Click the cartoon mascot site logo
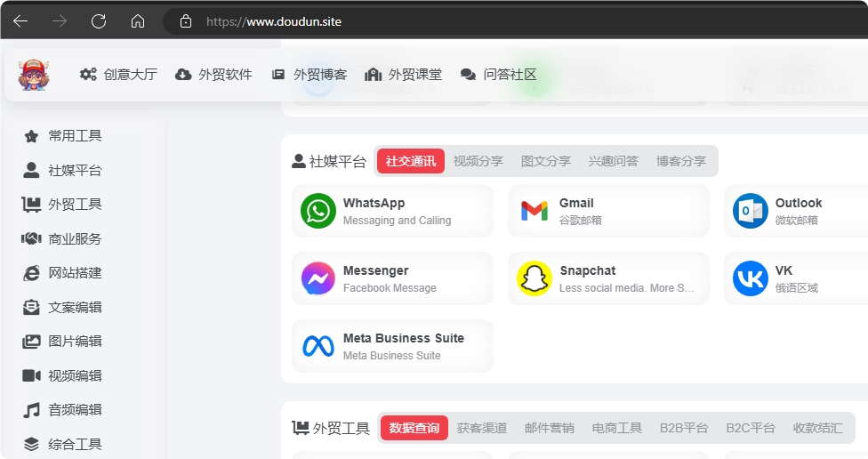This screenshot has height=459, width=868. (x=34, y=74)
